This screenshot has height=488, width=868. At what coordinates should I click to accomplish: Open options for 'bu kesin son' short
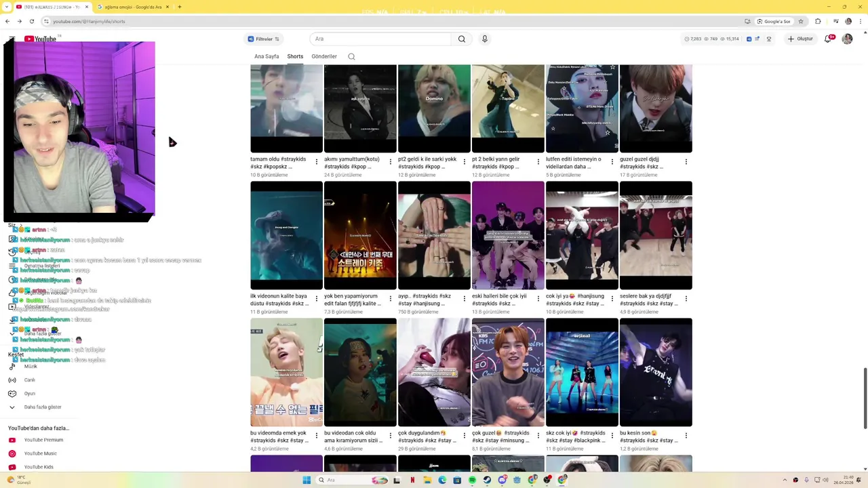686,436
